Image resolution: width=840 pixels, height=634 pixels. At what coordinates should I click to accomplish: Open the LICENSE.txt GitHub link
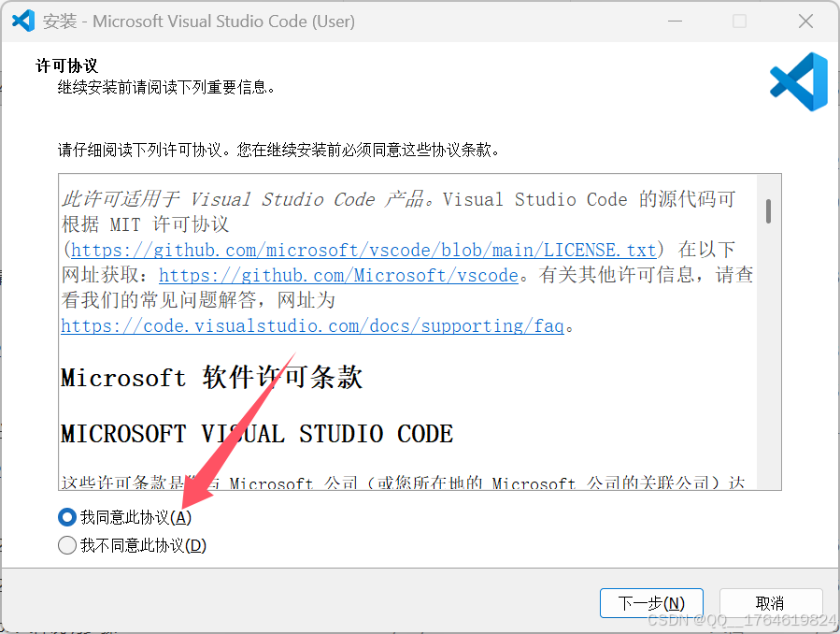point(363,250)
